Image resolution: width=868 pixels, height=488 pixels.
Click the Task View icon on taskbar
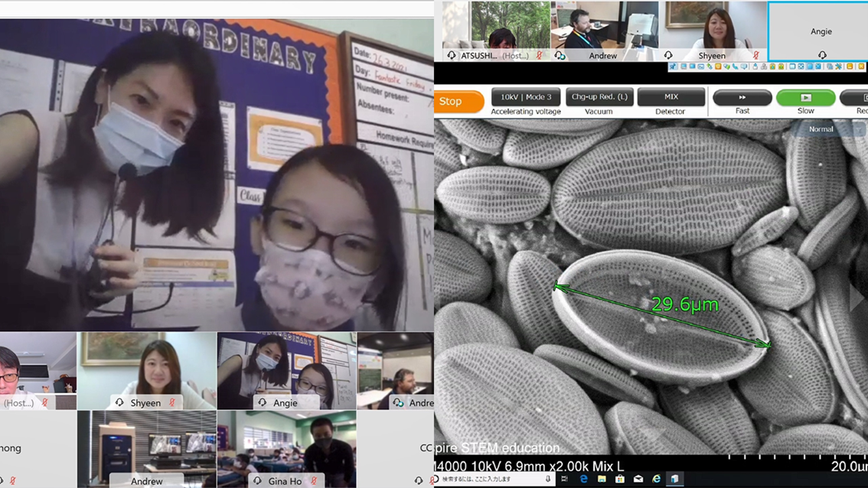point(565,480)
